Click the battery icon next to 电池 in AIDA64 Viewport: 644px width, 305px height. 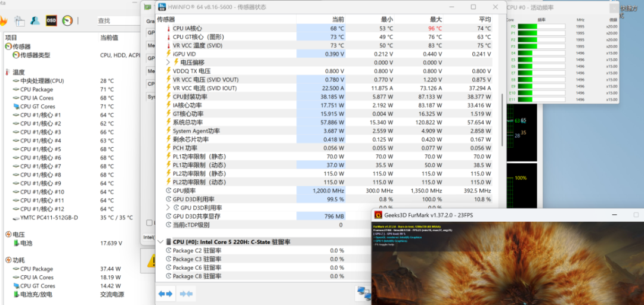click(x=16, y=243)
